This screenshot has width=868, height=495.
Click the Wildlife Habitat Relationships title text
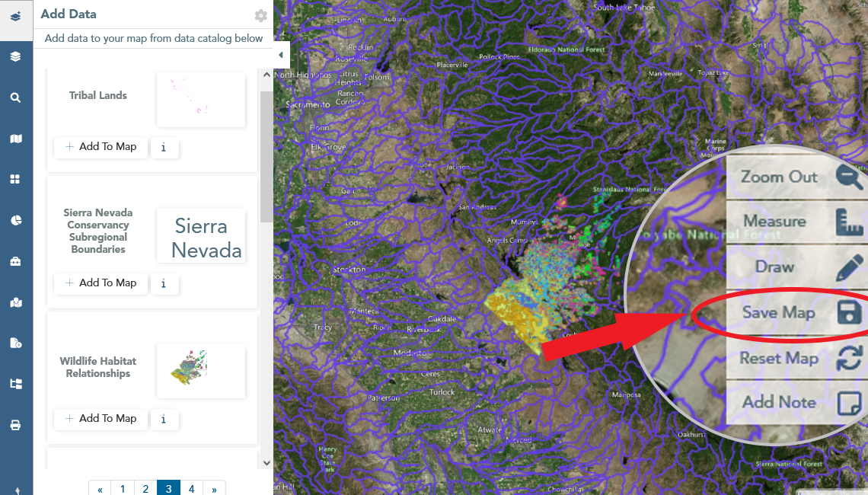(x=98, y=367)
